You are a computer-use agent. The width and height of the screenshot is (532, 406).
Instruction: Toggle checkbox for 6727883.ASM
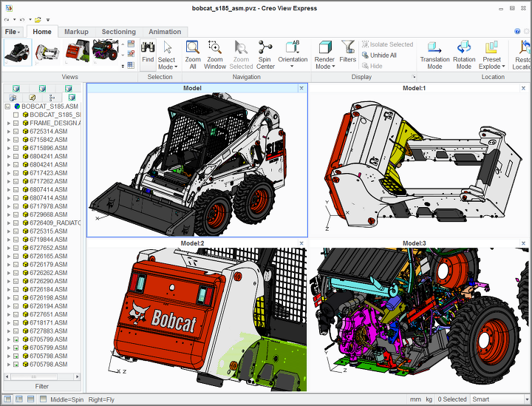tap(16, 331)
